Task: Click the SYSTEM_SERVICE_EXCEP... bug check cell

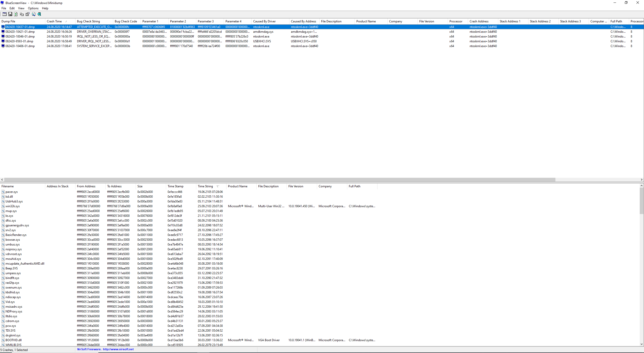Action: click(94, 46)
